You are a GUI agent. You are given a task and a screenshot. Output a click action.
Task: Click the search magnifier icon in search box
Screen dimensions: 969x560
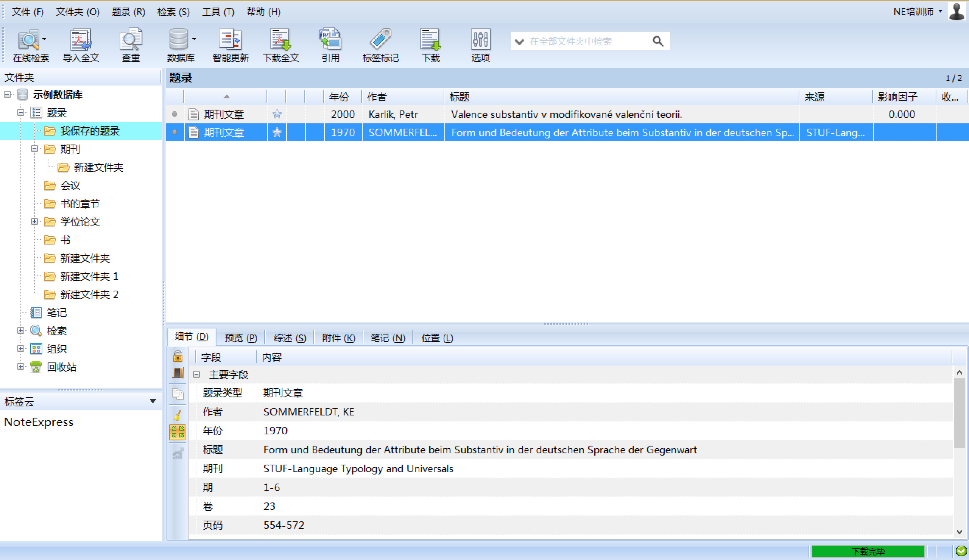click(658, 41)
